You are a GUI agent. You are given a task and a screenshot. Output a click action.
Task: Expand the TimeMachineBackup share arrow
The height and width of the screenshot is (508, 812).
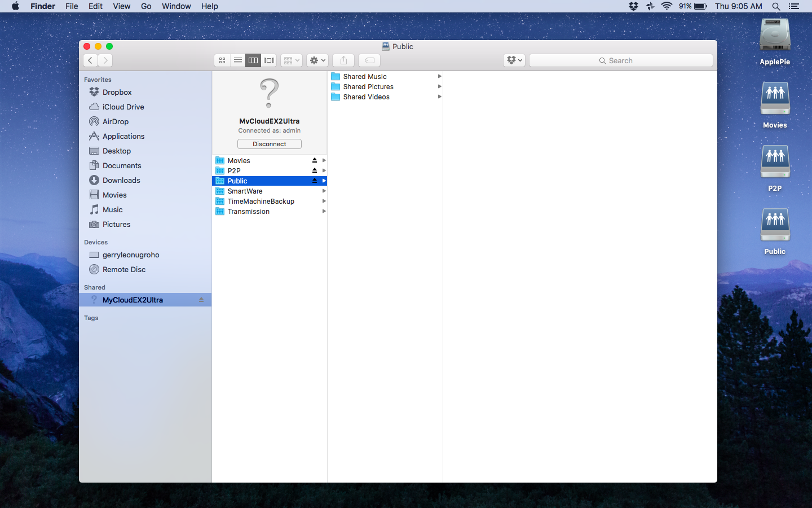pyautogui.click(x=324, y=201)
